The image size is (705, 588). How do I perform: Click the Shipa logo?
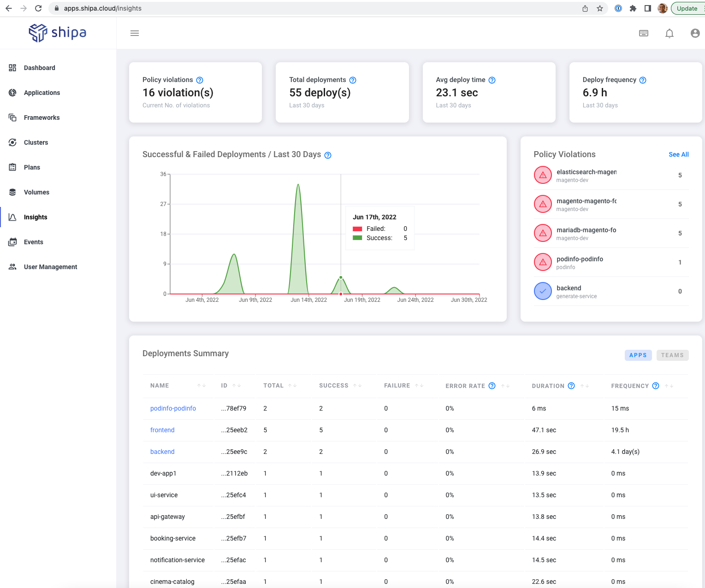[x=58, y=33]
